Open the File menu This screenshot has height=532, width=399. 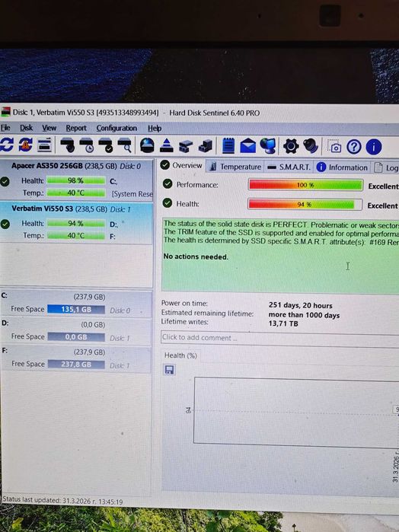point(5,128)
